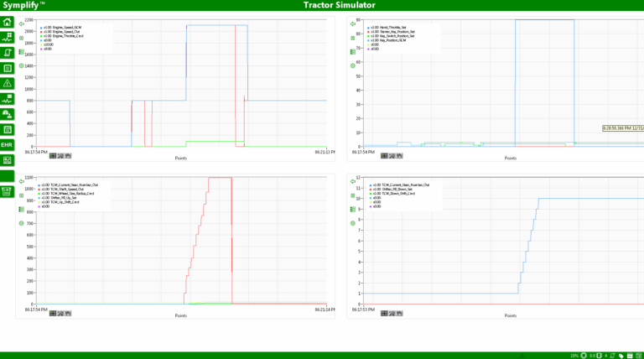Click back arrow on engine speed chart
The image size is (644, 359).
pos(21,23)
